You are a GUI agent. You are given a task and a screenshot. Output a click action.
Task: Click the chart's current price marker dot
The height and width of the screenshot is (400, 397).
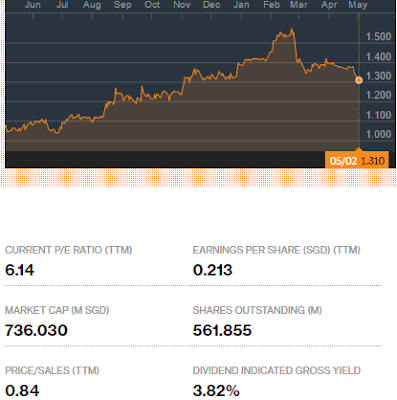click(359, 80)
